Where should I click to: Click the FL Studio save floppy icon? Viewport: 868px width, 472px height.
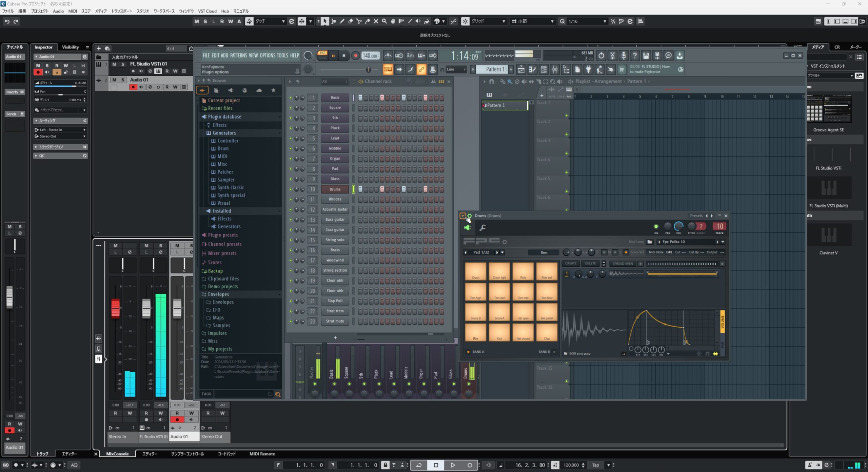646,56
